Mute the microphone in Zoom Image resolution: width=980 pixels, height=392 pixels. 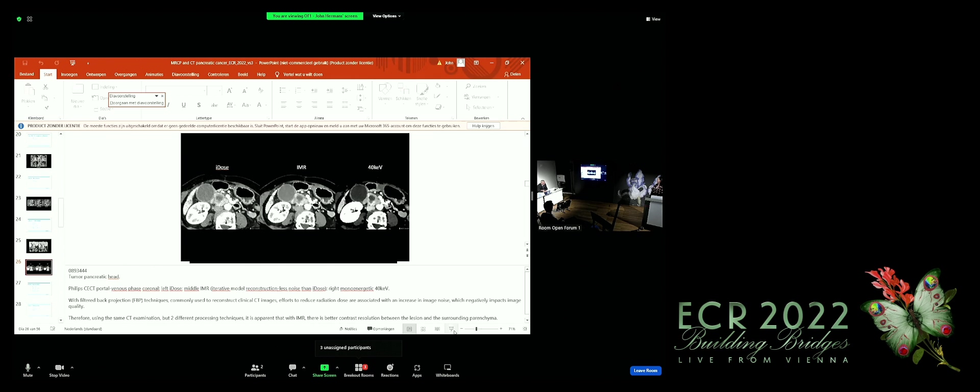28,370
